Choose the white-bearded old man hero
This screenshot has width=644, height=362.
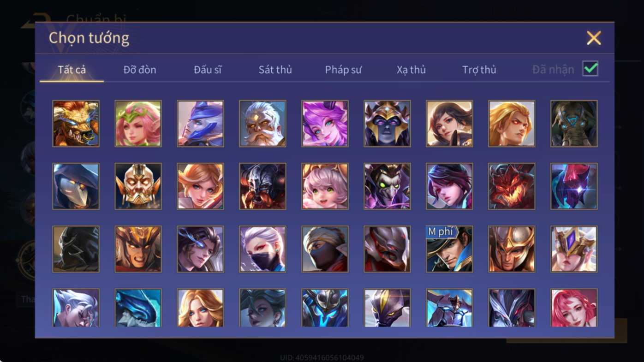[262, 124]
